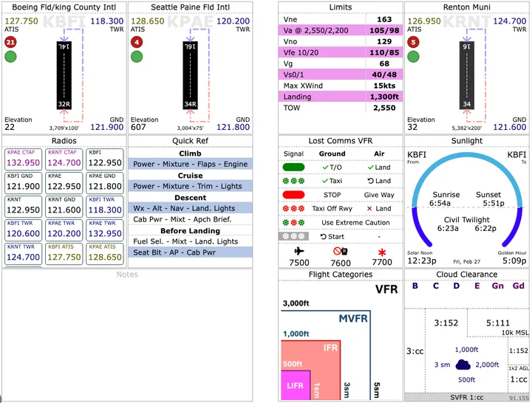532x403 pixels.
Task: Click the no-radio icon above 7600
Action: [x=341, y=251]
